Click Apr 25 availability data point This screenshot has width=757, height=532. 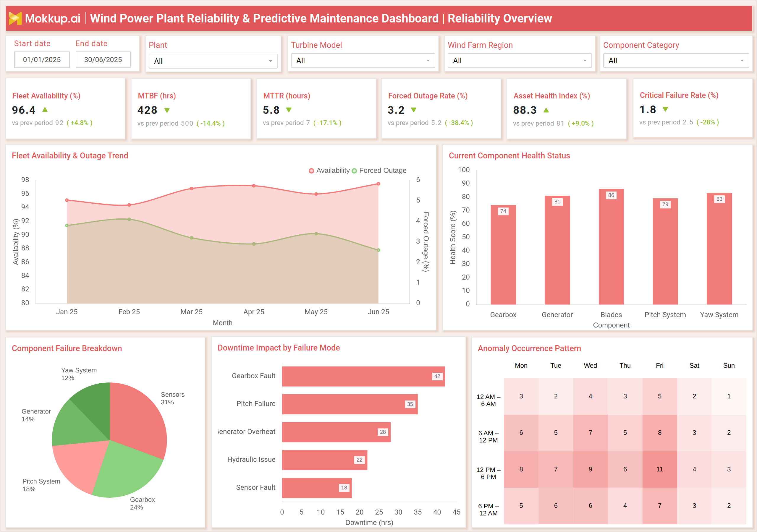tap(254, 186)
